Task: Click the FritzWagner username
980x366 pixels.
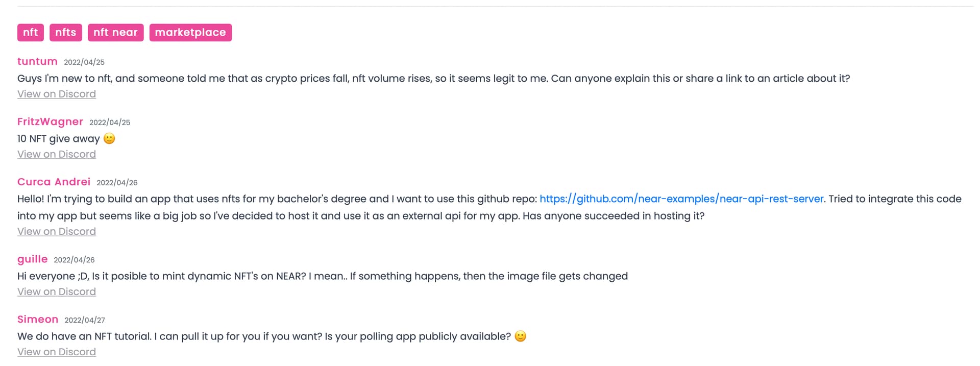Action: click(50, 122)
